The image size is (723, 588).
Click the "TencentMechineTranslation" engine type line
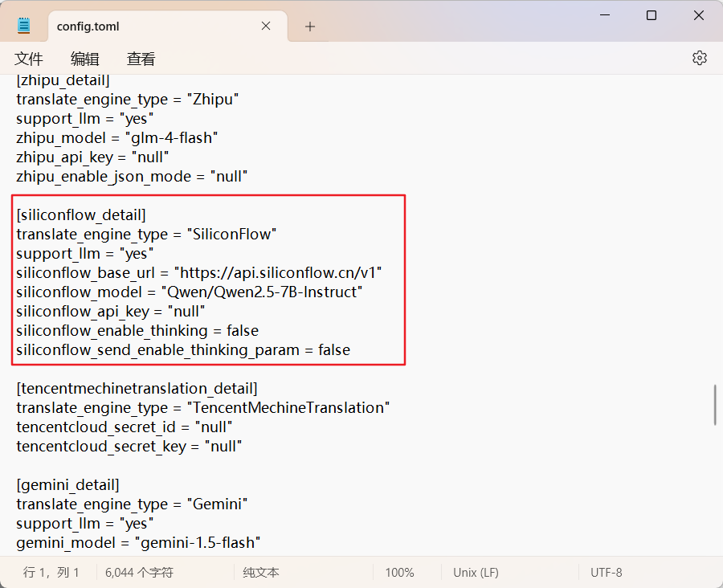(x=203, y=408)
